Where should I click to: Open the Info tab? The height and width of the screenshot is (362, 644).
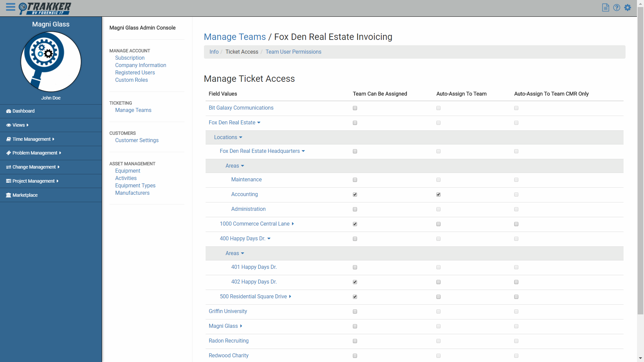214,52
